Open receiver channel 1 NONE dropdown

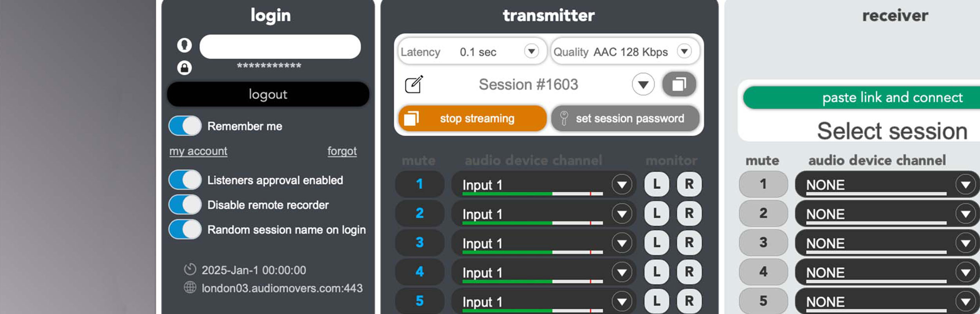[965, 184]
